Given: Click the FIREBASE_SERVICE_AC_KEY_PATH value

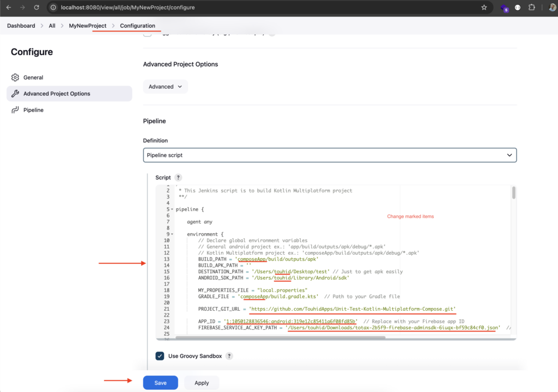Looking at the screenshot, I should tap(393, 328).
